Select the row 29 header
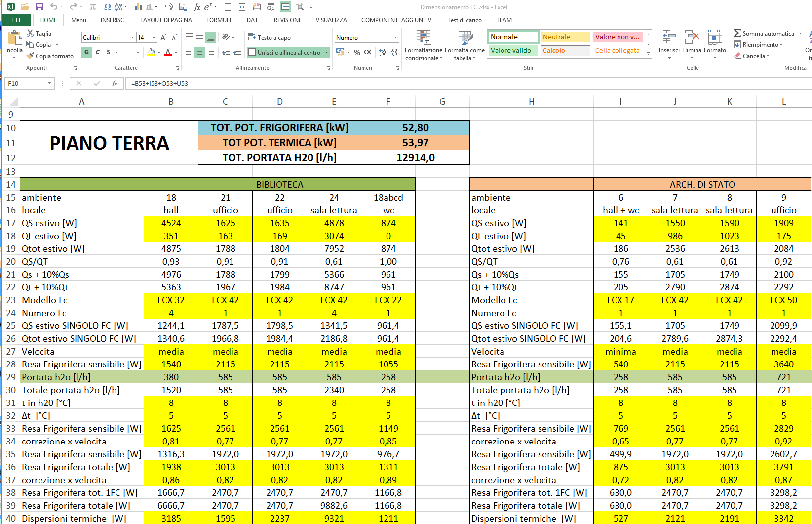 11,377
